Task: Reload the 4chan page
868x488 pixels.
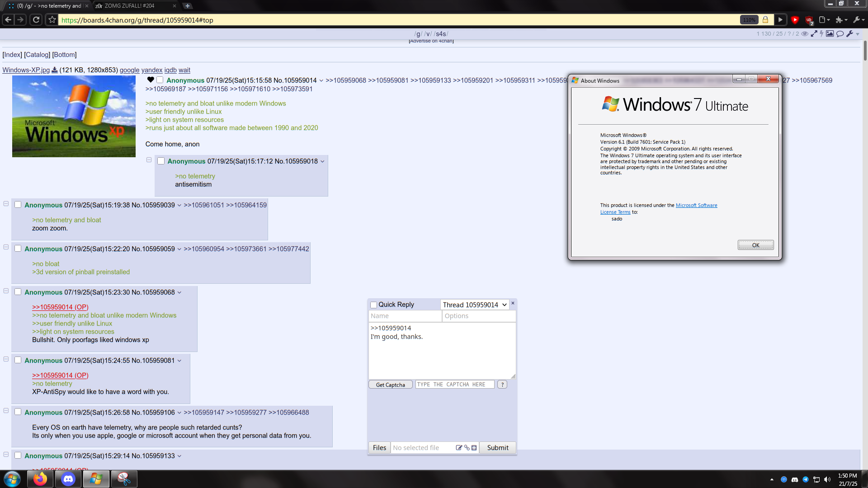Action: [36, 20]
